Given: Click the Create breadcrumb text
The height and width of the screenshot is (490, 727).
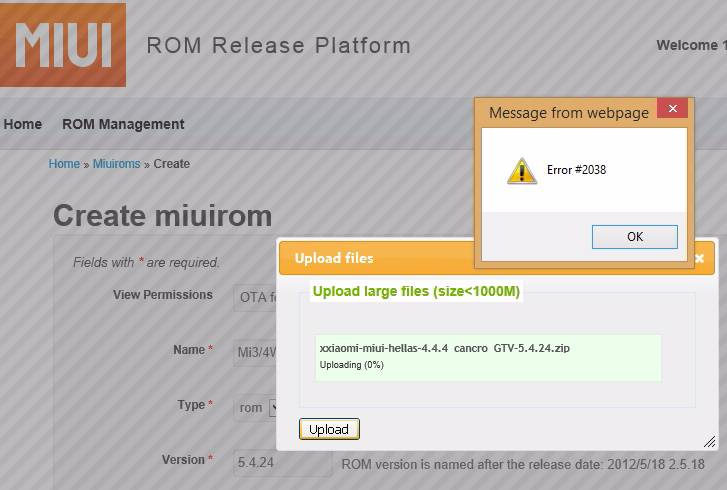Looking at the screenshot, I should [172, 164].
